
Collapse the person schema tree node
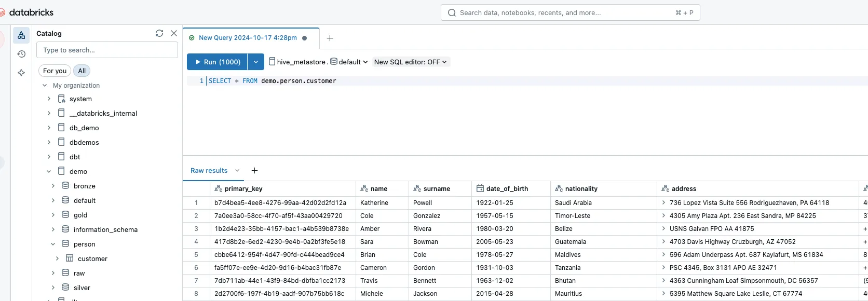coord(53,244)
